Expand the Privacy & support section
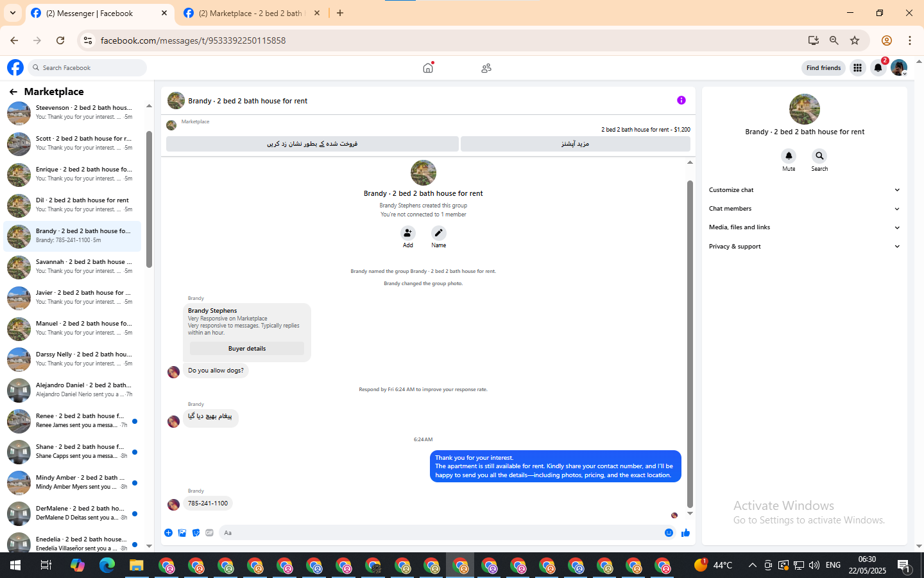924x578 pixels. click(804, 247)
